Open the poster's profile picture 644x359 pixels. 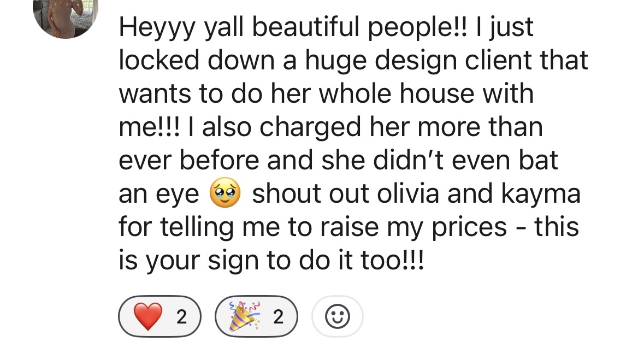click(x=66, y=16)
